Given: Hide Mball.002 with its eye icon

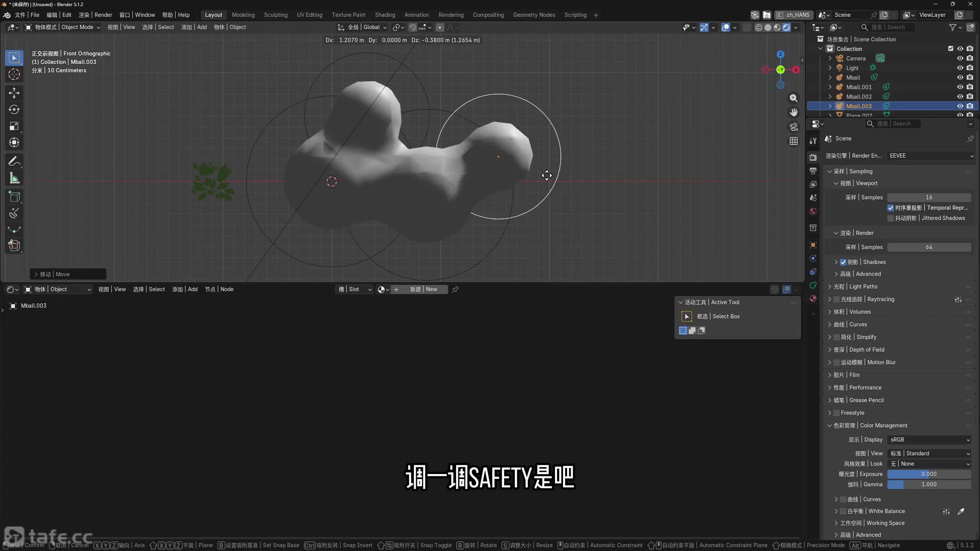Looking at the screenshot, I should pos(960,96).
